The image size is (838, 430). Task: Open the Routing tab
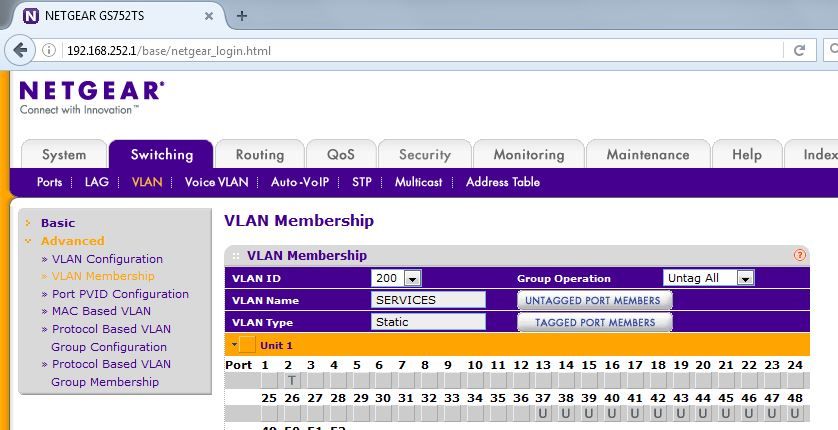point(260,155)
